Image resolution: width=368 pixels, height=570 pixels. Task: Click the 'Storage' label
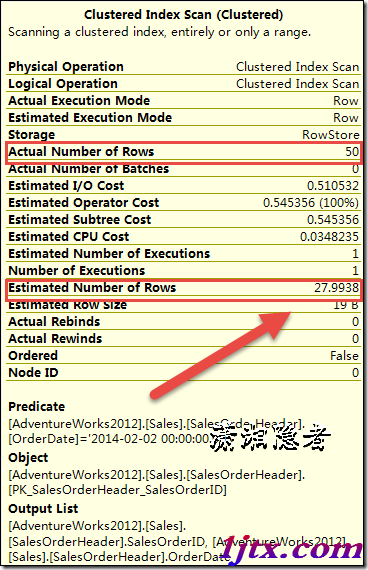[32, 135]
